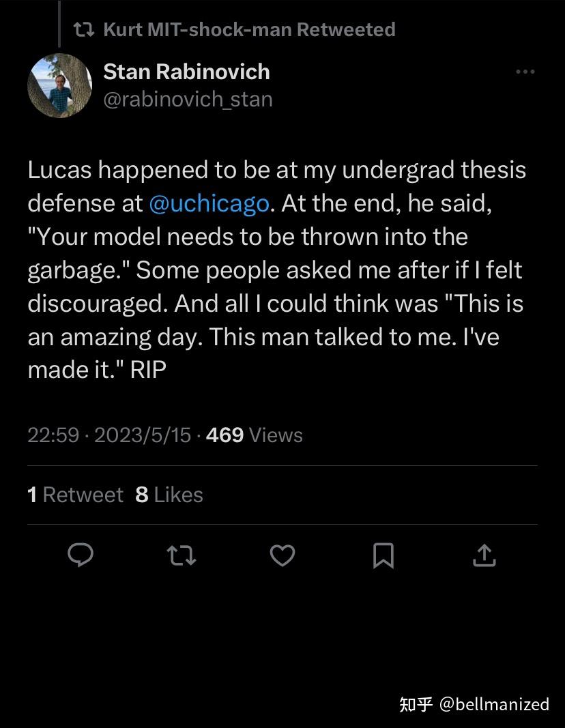
Task: Click the reply speech bubble icon
Action: 81,555
